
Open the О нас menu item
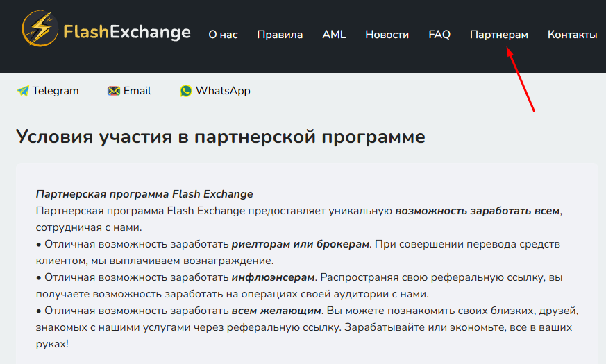(x=223, y=35)
